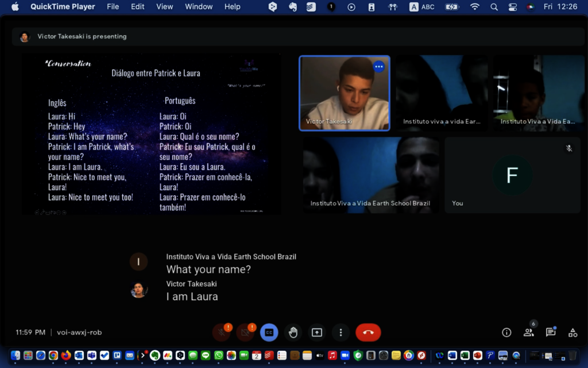This screenshot has width=588, height=368.
Task: Open Microsoft Excel from the Dock
Action: point(465,355)
